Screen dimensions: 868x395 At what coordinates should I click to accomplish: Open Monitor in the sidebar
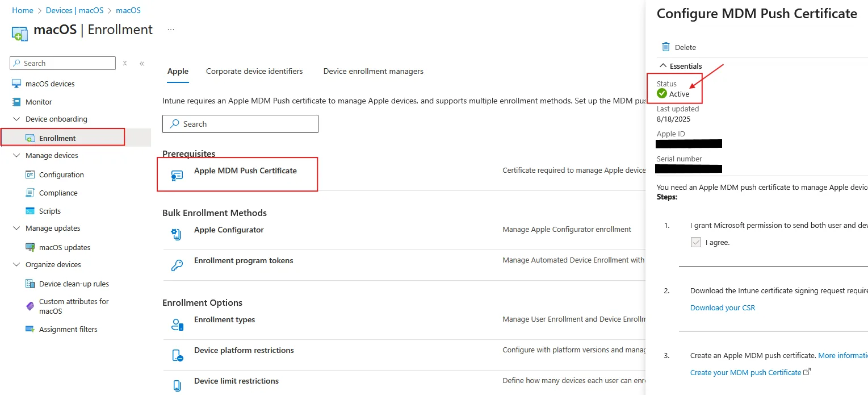[39, 102]
